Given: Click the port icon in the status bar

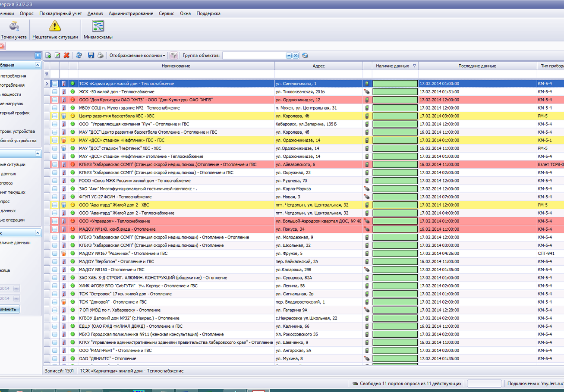Looking at the screenshot, I should pyautogui.click(x=355, y=383).
